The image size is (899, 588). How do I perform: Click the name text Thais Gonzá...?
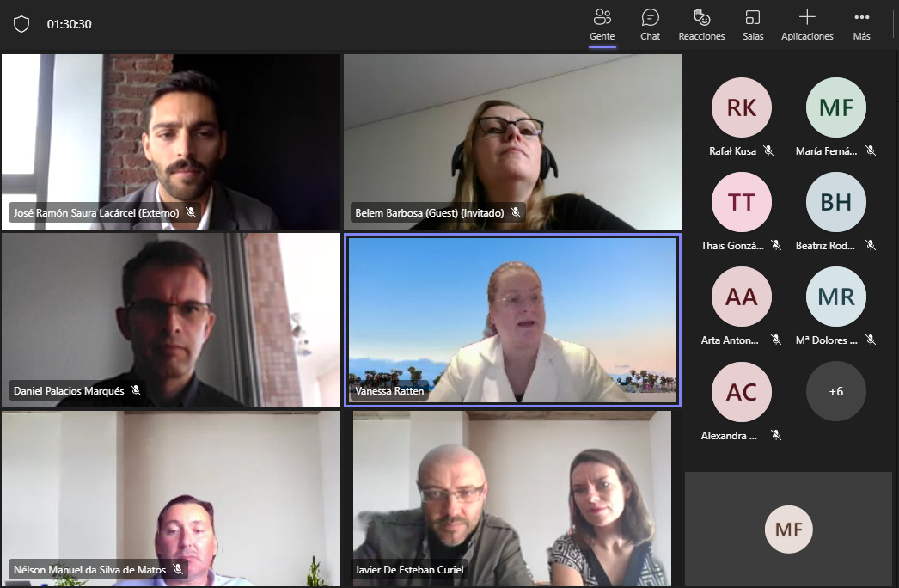tap(732, 246)
